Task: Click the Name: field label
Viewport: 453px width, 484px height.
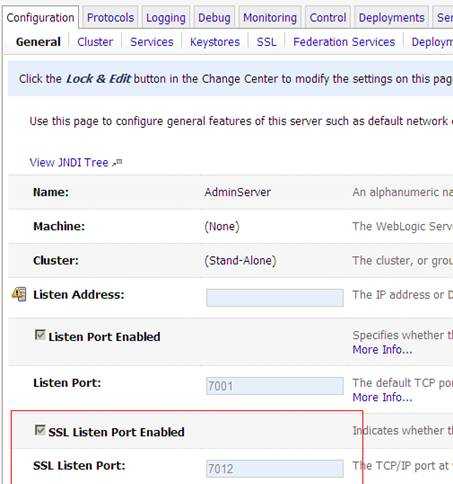Action: (51, 192)
